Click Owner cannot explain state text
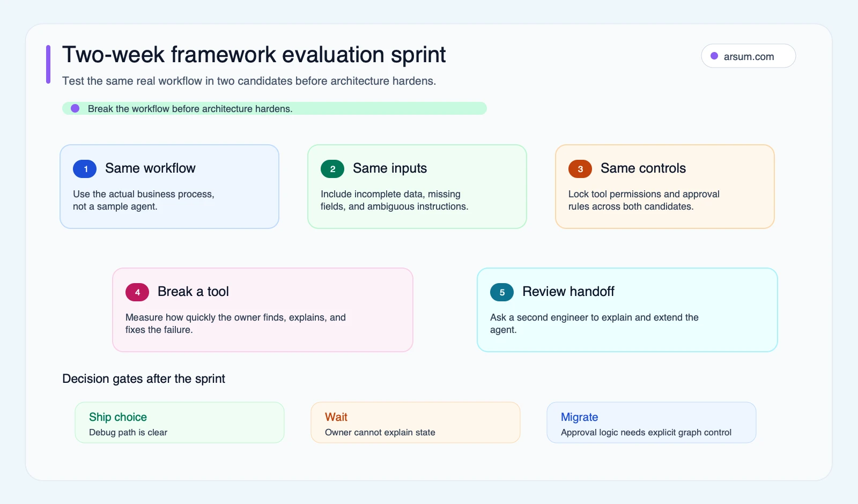Image resolution: width=858 pixels, height=504 pixels. point(380,432)
